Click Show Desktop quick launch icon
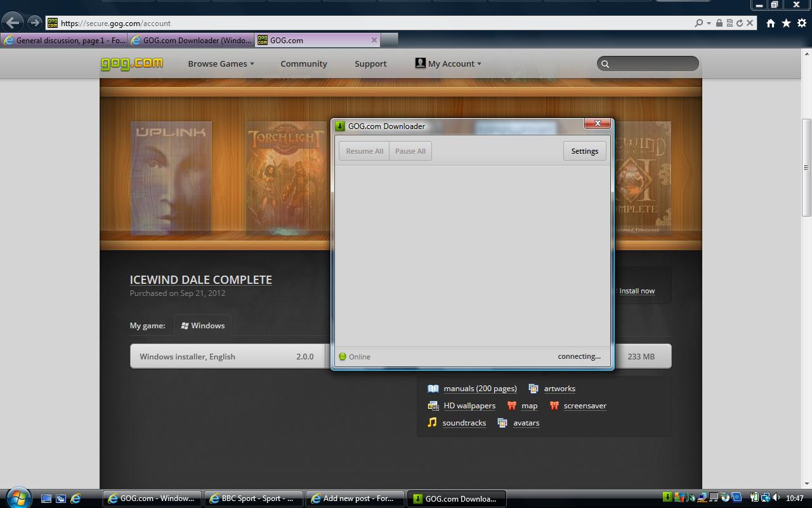The width and height of the screenshot is (812, 508). pos(46,499)
